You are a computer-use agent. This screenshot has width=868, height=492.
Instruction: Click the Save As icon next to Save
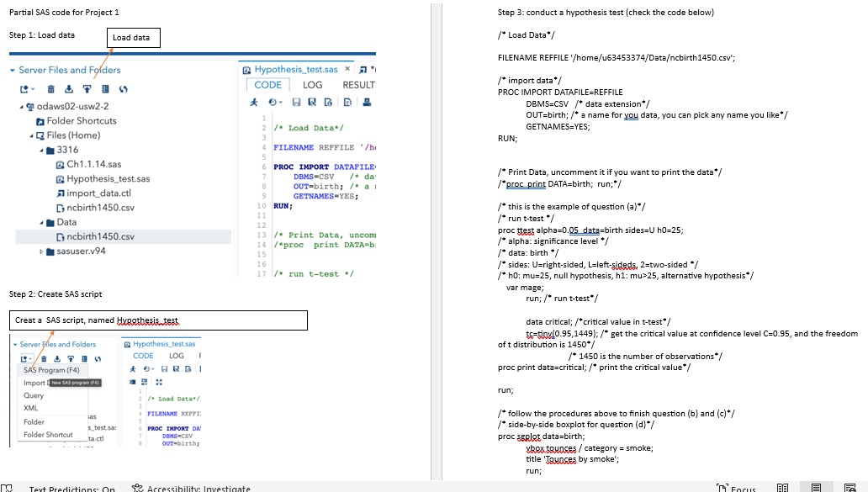tap(313, 102)
